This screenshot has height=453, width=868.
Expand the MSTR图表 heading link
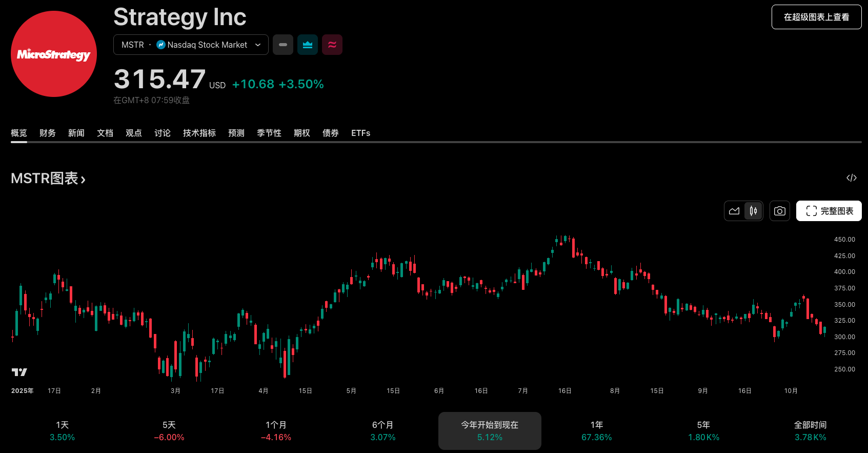pos(48,179)
